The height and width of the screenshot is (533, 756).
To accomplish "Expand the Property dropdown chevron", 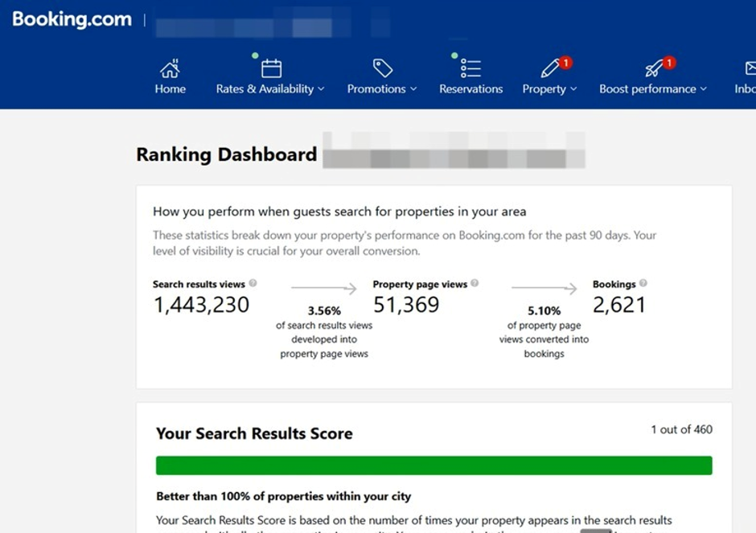I will [x=573, y=89].
